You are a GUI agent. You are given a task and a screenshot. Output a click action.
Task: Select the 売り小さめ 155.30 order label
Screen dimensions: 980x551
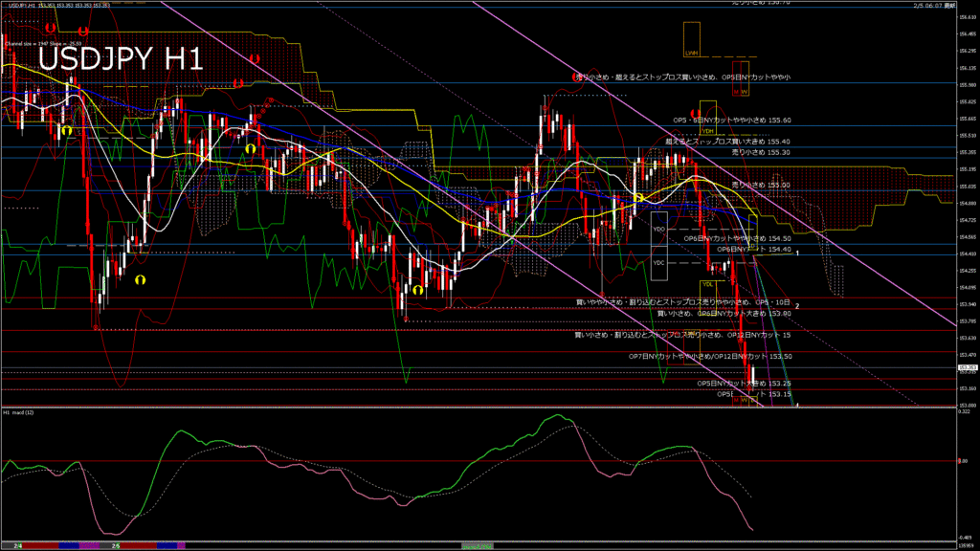point(760,152)
